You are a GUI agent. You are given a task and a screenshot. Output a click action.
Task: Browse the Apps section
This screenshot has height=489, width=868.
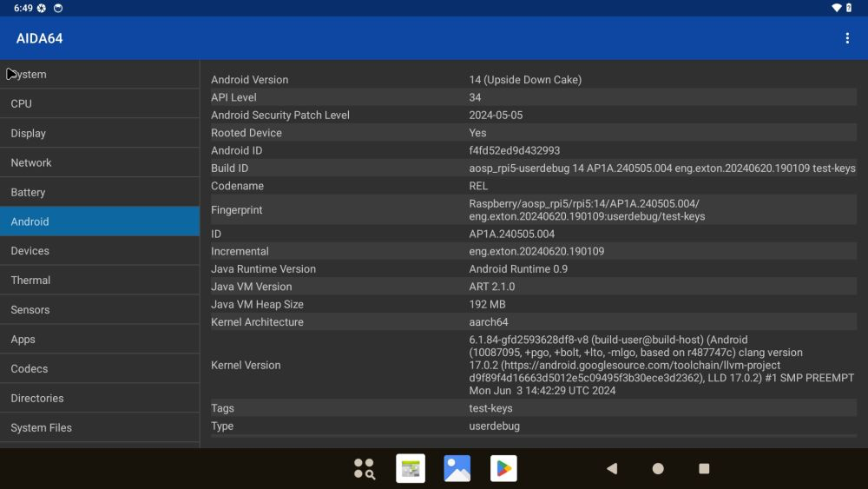(100, 339)
